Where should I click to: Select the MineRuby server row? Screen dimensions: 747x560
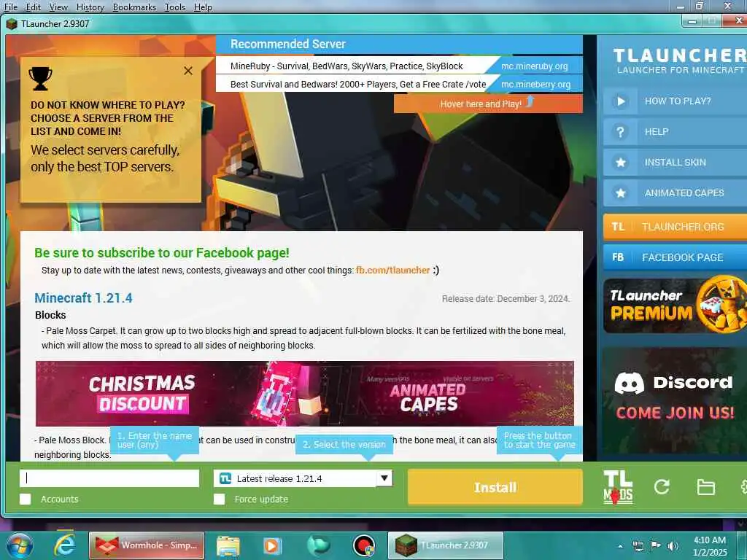(x=399, y=66)
